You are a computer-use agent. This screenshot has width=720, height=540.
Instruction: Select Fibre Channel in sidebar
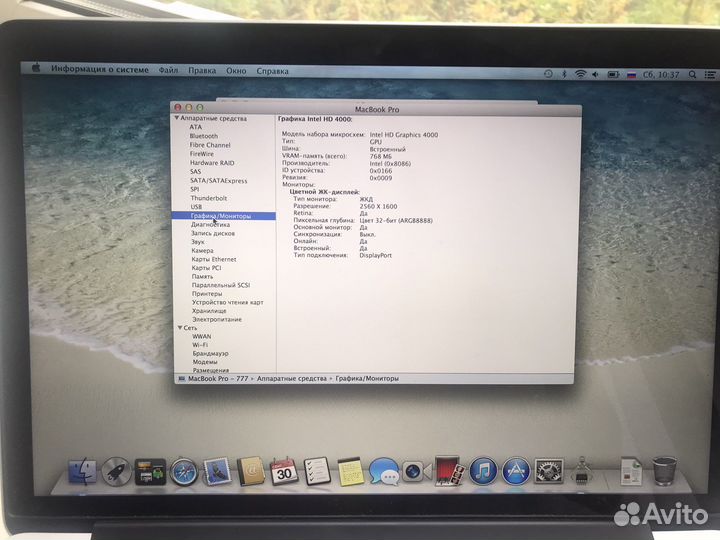click(x=210, y=145)
